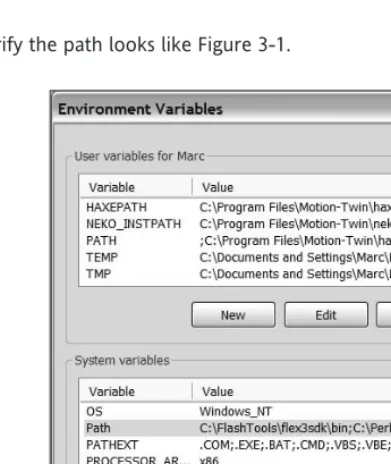This screenshot has width=391, height=464.
Task: Click the Variable column header in system variables
Action: [136, 391]
